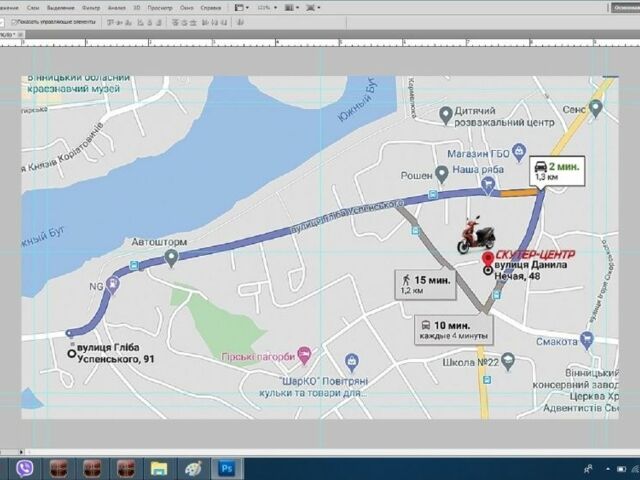Open File Explorer folder in taskbar
Viewport: 640px width, 480px height.
pos(158,468)
